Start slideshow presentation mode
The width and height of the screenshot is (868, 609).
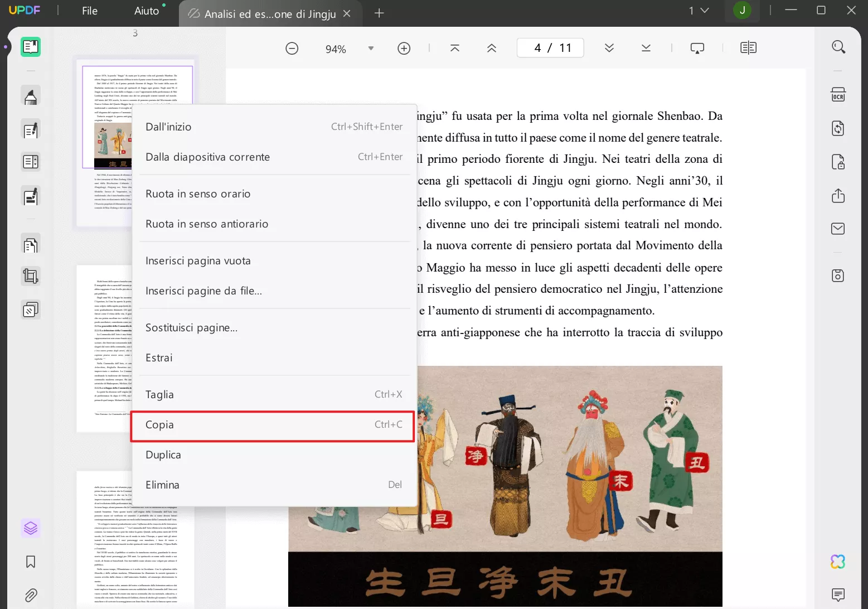[697, 49]
